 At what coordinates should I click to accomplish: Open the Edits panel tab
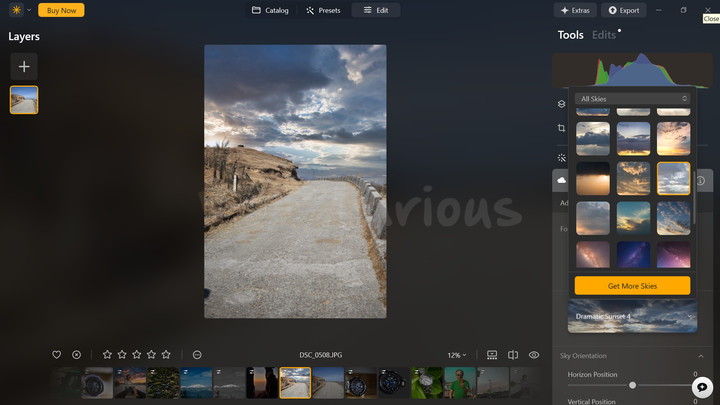(x=603, y=35)
